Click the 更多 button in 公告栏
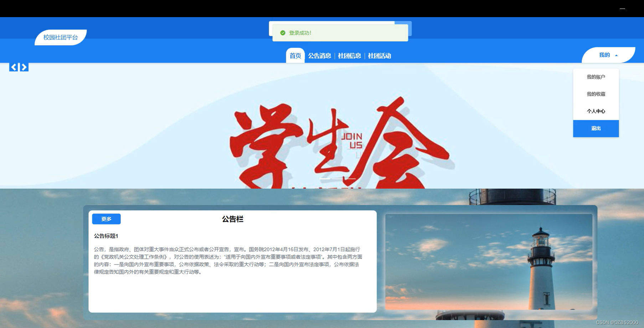This screenshot has height=328, width=644. coord(106,219)
